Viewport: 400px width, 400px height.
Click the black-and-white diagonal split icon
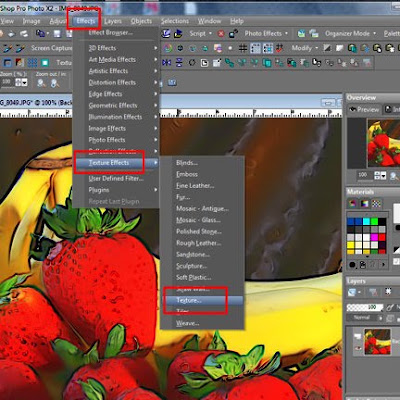tap(328, 48)
